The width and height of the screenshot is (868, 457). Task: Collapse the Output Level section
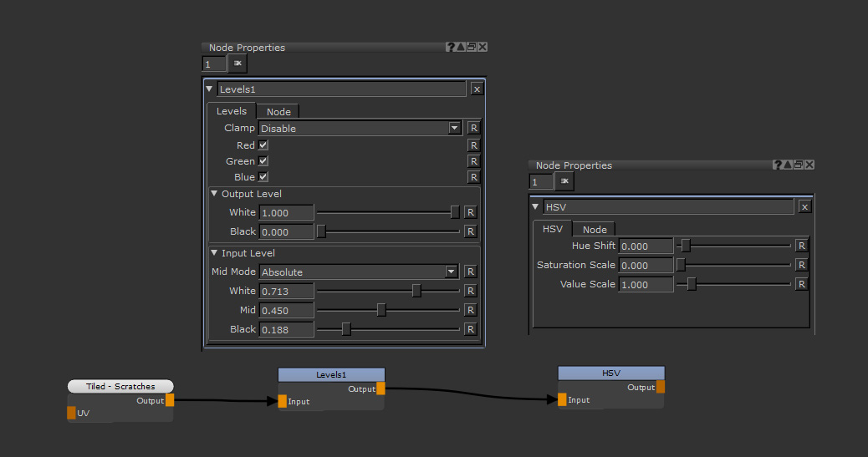[x=214, y=194]
